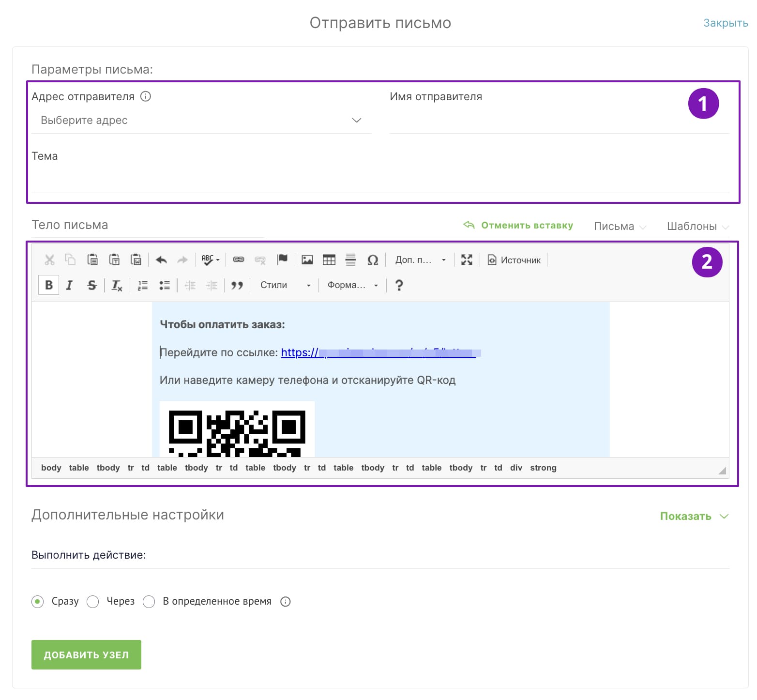Insert a bulleted list
Viewport: 757px width, 700px height.
tap(165, 285)
